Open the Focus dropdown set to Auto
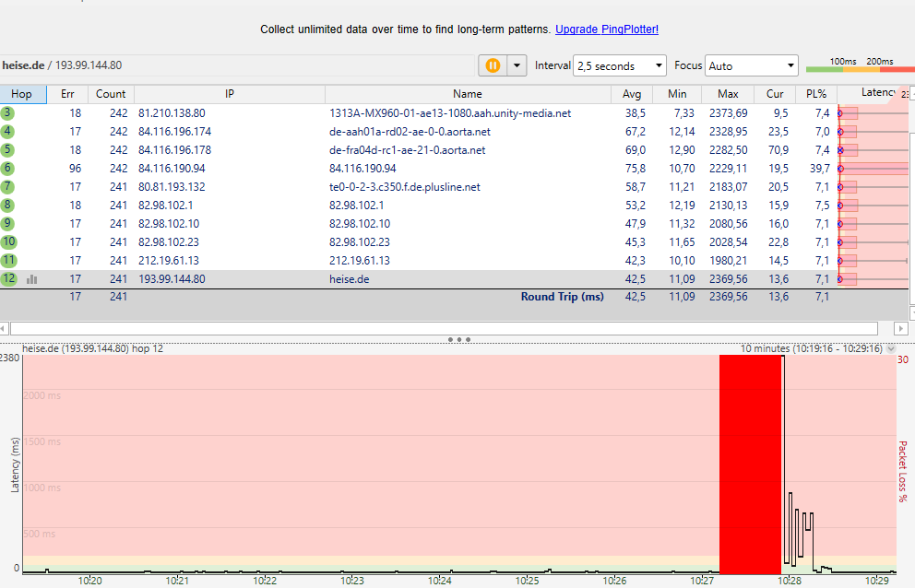Image resolution: width=915 pixels, height=588 pixels. coord(752,66)
